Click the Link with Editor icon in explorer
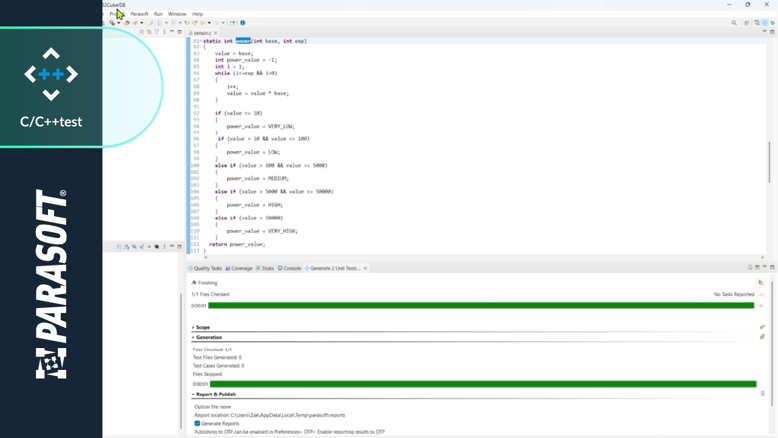The width and height of the screenshot is (778, 438). coord(149,32)
